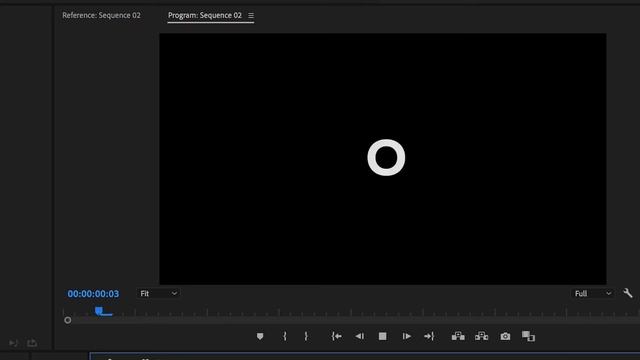Mark In point brace icon
Image resolution: width=640 pixels, height=360 pixels.
pyautogui.click(x=285, y=336)
